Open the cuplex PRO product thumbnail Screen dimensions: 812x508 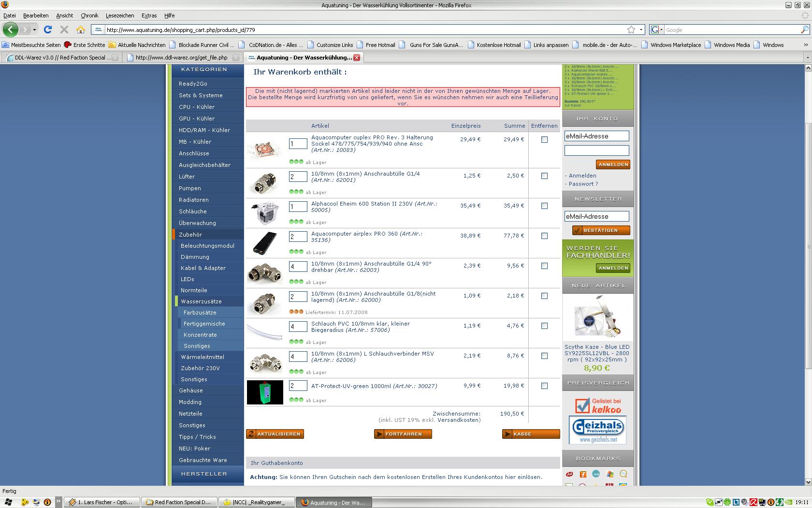(264, 150)
